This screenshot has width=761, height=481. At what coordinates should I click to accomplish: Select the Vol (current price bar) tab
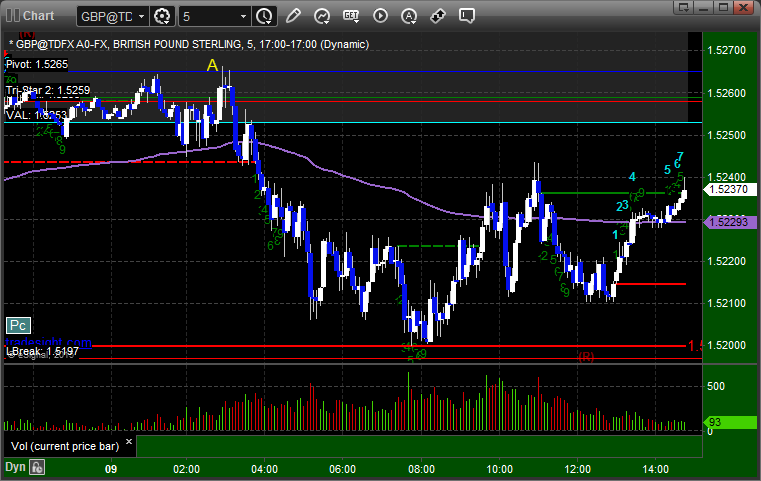click(65, 446)
